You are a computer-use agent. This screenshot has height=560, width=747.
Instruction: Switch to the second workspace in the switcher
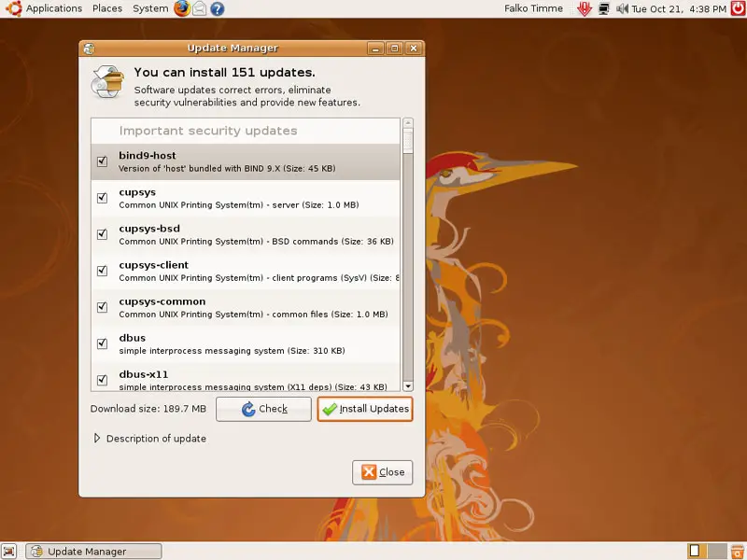click(717, 551)
